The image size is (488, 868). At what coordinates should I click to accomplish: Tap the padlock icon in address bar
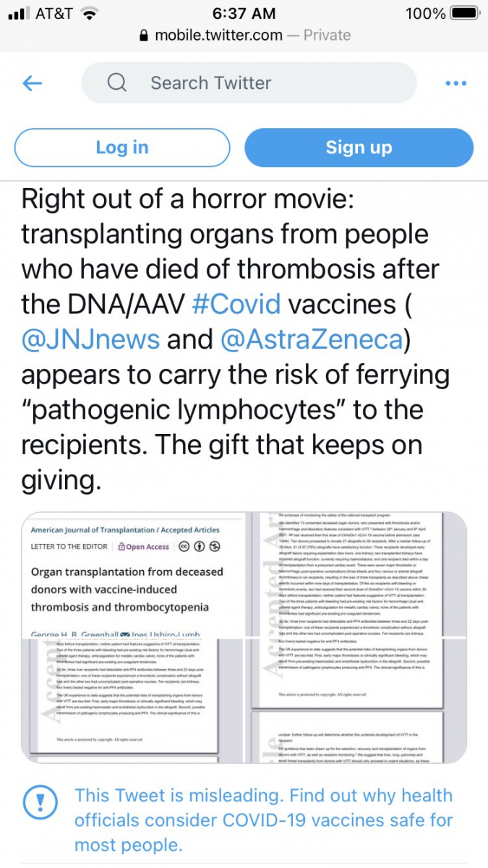tap(143, 35)
